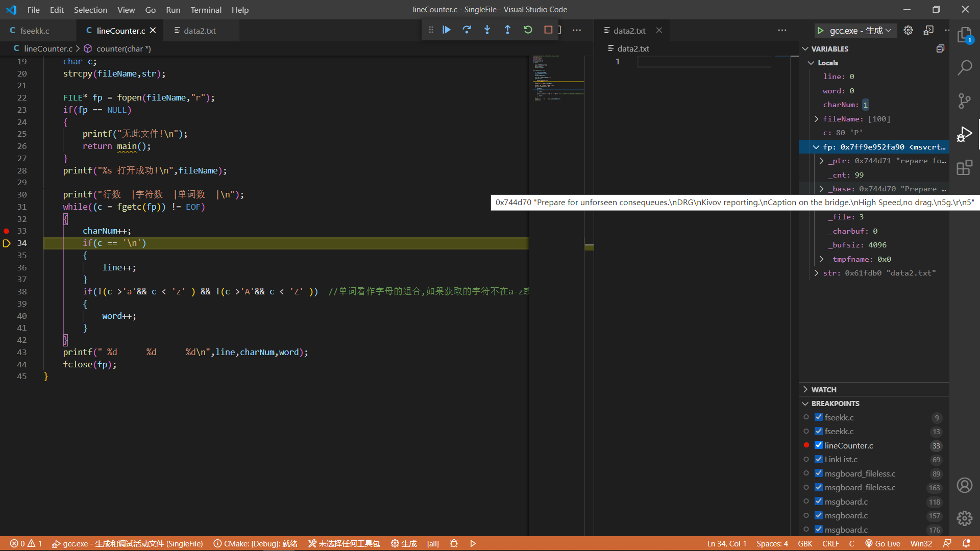Expand the fileName variable
This screenshot has width=980, height=551.
coord(817,119)
